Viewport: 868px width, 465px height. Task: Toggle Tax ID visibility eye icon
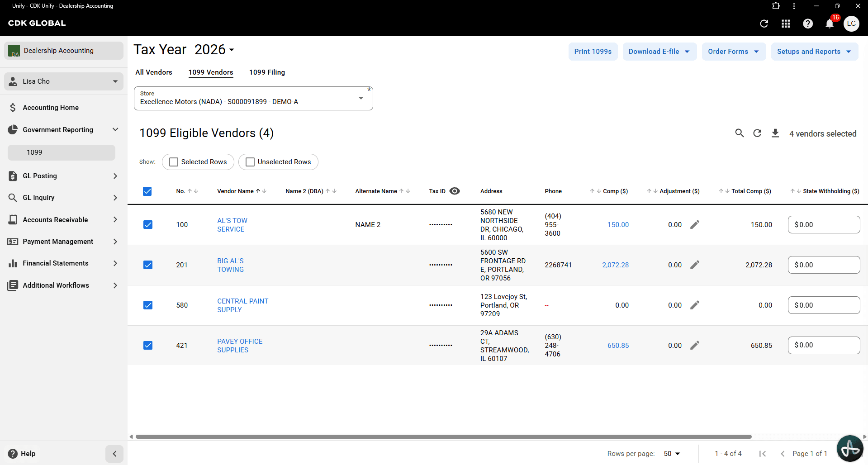pyautogui.click(x=455, y=191)
